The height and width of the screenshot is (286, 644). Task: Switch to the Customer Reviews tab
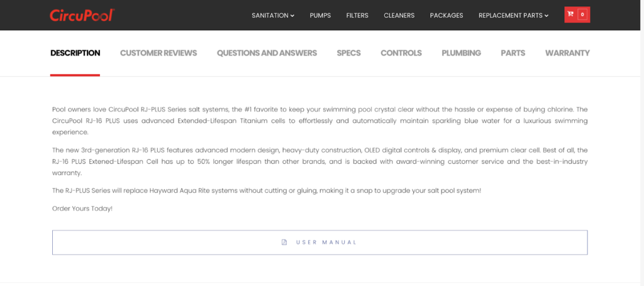point(158,53)
